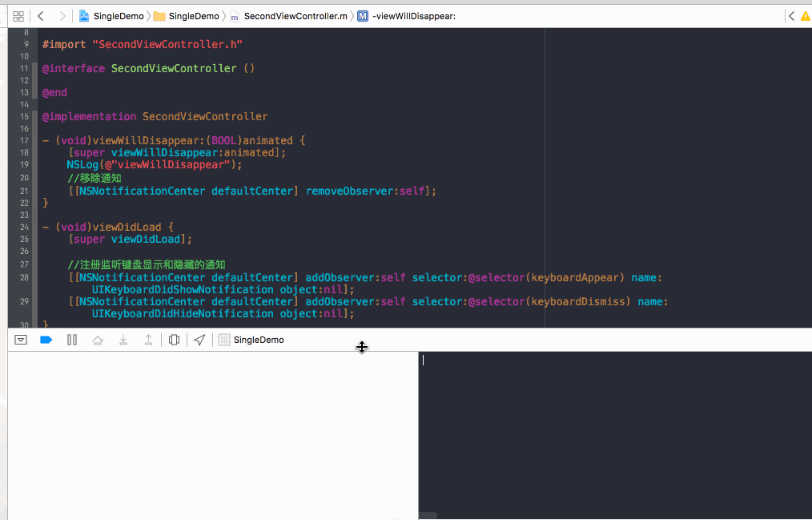
Task: Click the keyboardDismiss selector text
Action: [x=578, y=301]
